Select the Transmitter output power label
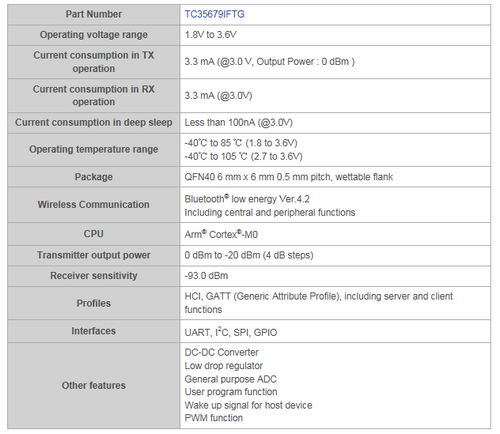Screen dimensions: 500x434 [94, 255]
